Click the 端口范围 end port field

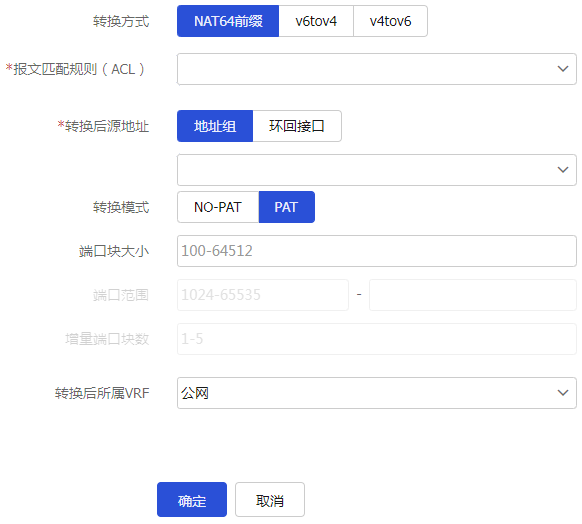pyautogui.click(x=473, y=295)
